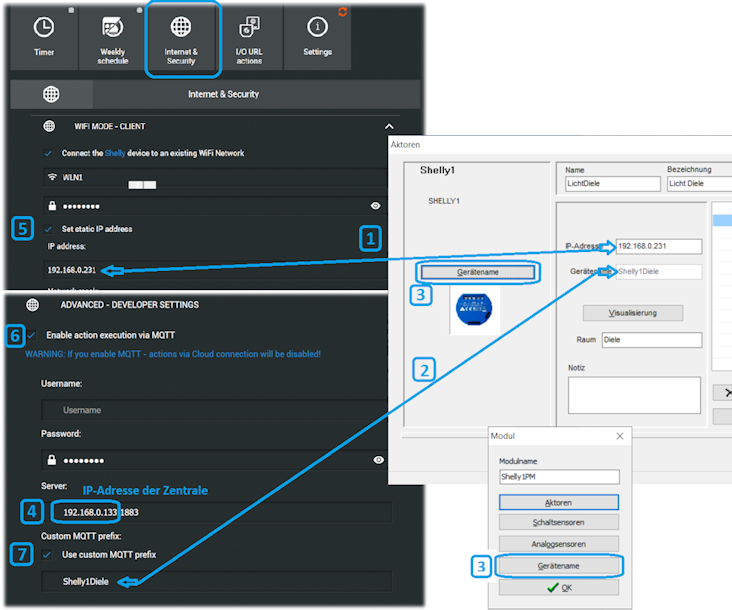Toggle Connect Shelly to existing WiFi checkbox
The width and height of the screenshot is (732, 610).
point(48,153)
